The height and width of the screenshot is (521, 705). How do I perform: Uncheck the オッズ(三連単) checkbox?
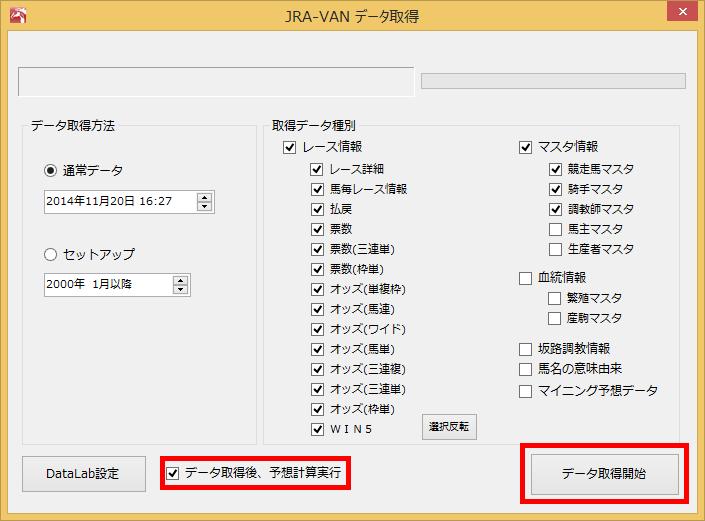tap(317, 389)
